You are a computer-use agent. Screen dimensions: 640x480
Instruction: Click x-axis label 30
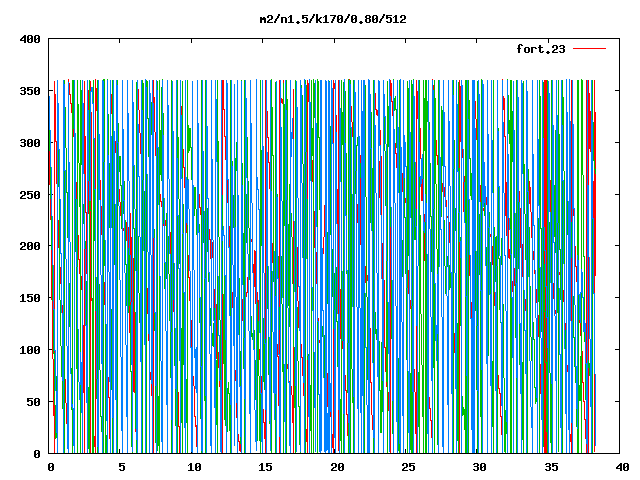coord(480,467)
